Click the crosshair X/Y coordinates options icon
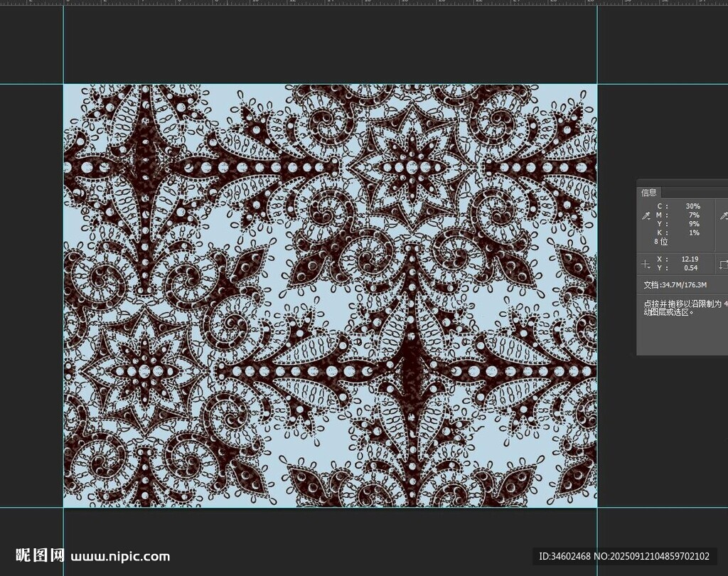The height and width of the screenshot is (576, 728). (646, 265)
